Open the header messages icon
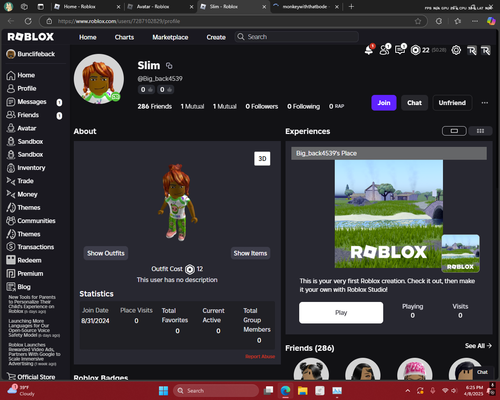 click(x=400, y=50)
